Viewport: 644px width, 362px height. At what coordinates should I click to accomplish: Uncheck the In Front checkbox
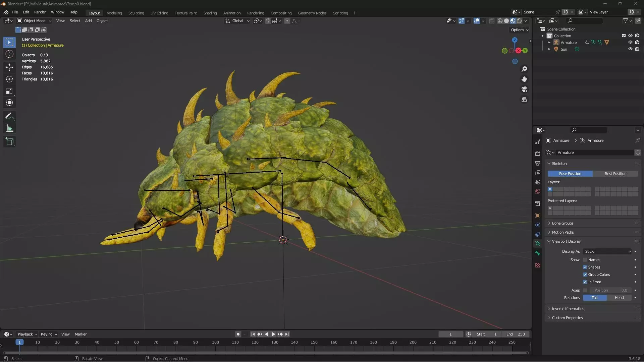point(585,282)
